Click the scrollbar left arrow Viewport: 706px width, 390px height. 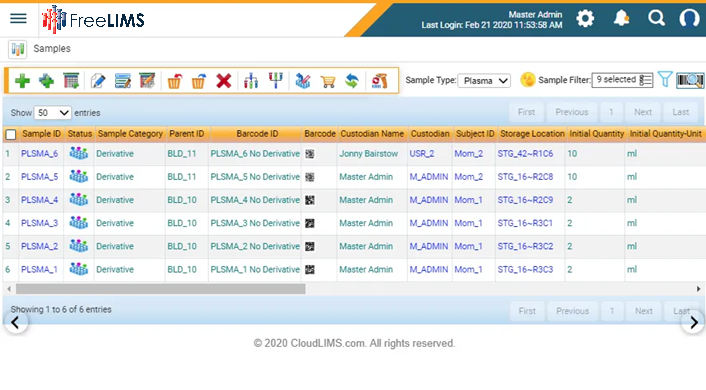point(9,289)
